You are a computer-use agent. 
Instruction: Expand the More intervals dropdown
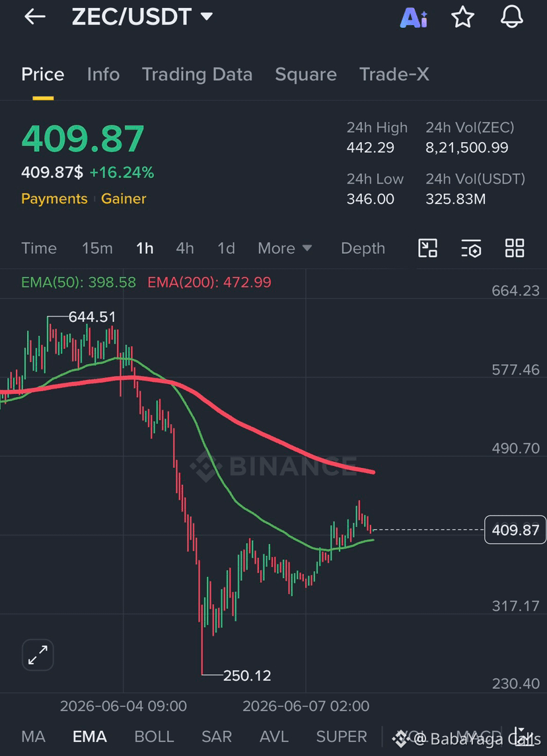pos(285,248)
